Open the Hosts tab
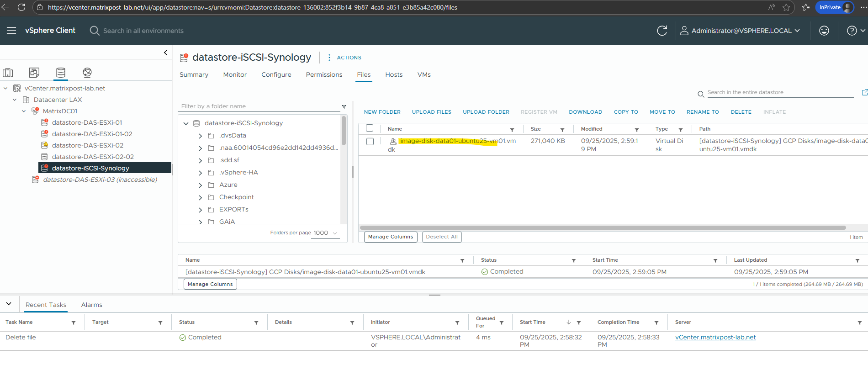This screenshot has width=868, height=370. (394, 74)
